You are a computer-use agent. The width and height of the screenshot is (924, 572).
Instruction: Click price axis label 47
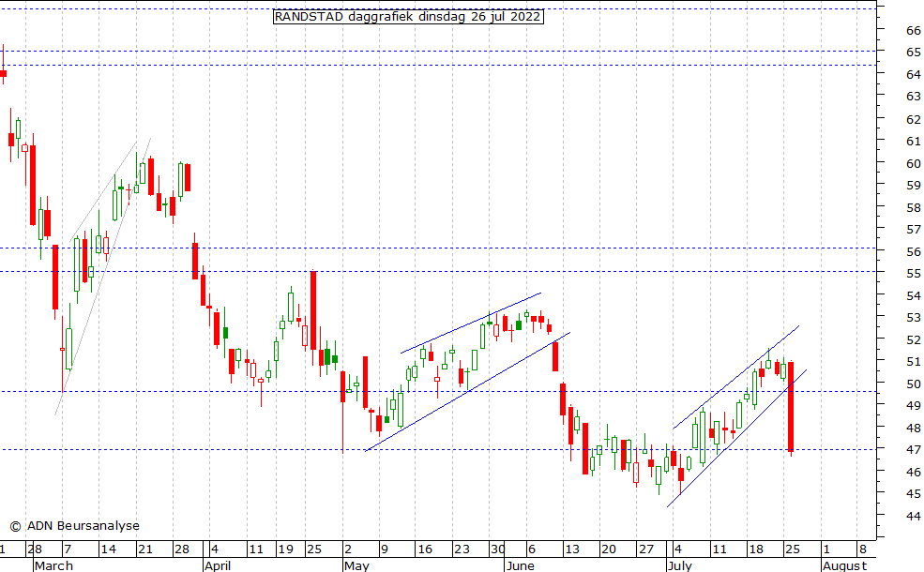(x=914, y=450)
